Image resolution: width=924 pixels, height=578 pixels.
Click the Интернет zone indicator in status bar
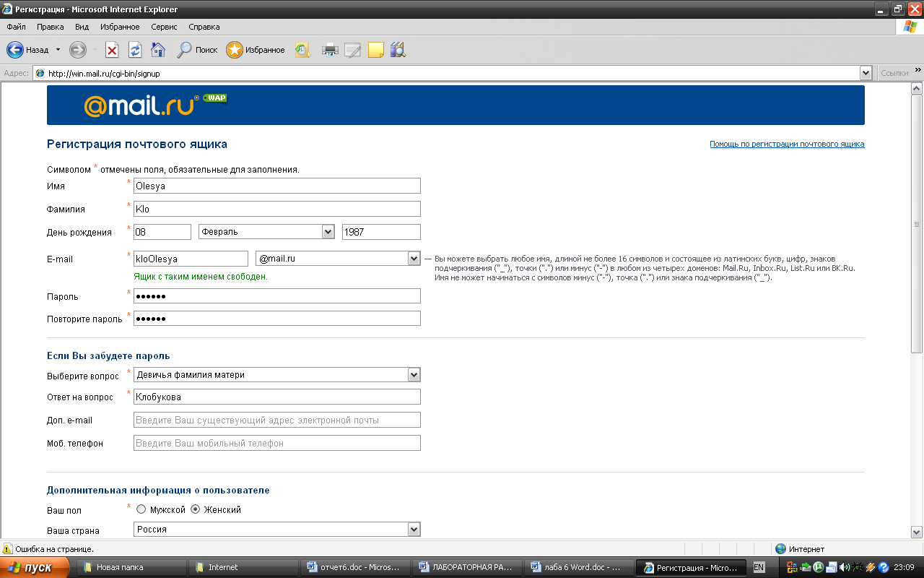click(801, 549)
